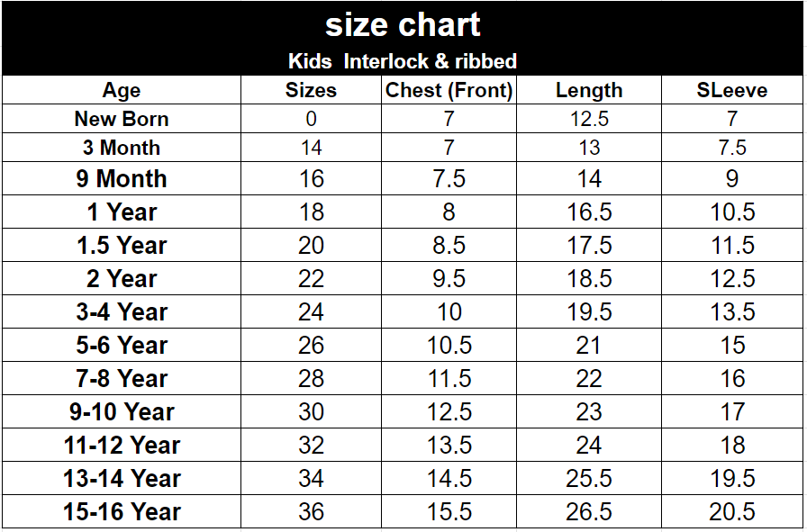Select the "3 Month" age cell
807x532 pixels.
(122, 148)
